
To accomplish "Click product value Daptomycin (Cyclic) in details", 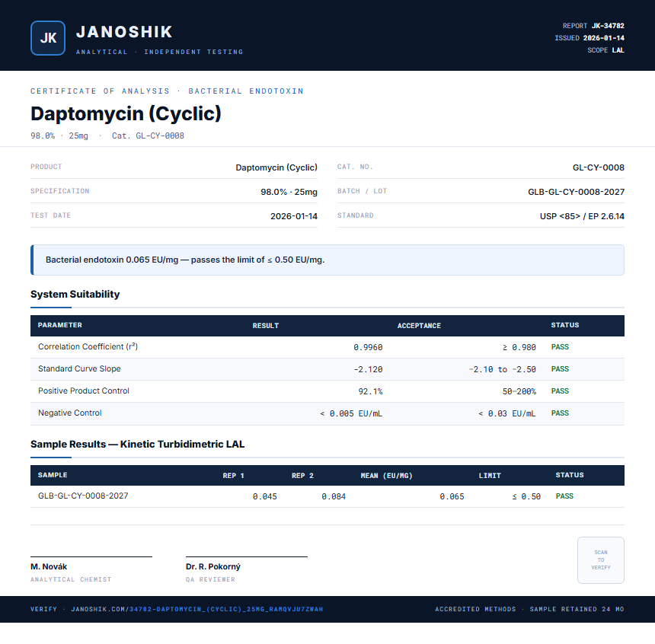I will coord(276,167).
